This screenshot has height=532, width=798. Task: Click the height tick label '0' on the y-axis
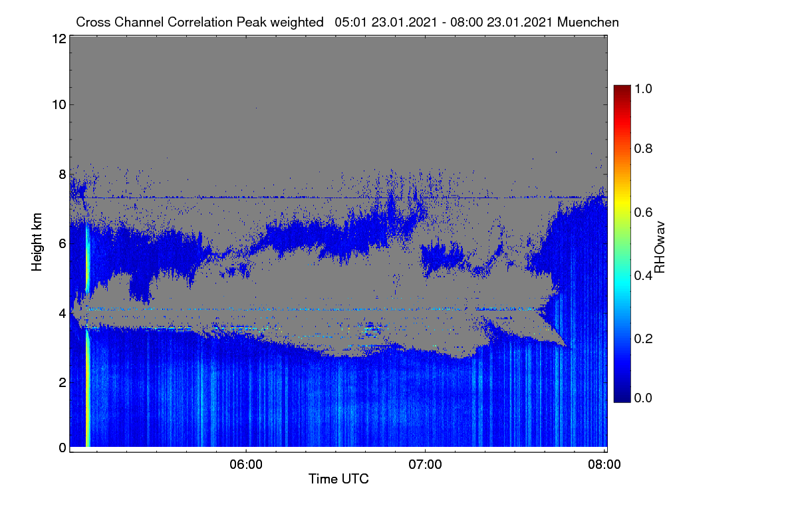63,447
